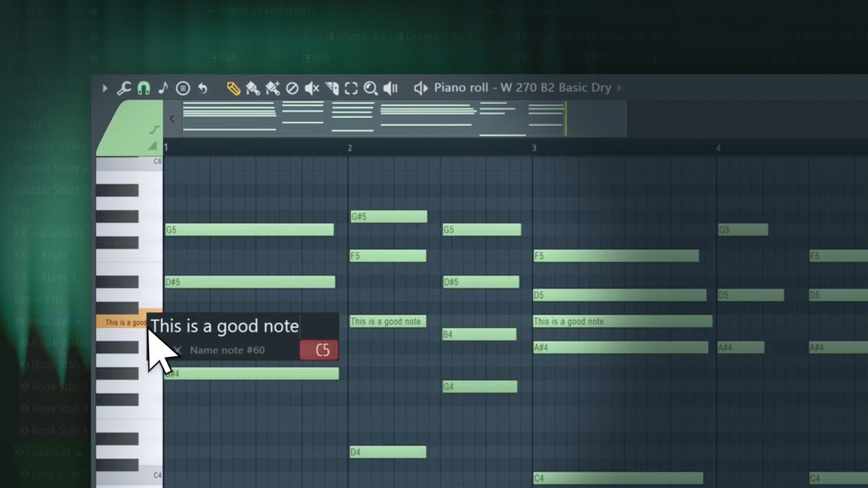Open the wrench Tools menu
This screenshot has height=488, width=868.
[x=124, y=88]
